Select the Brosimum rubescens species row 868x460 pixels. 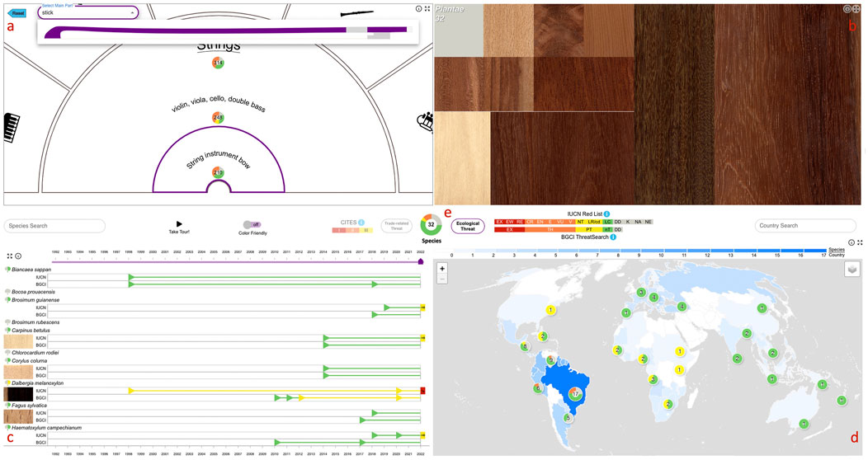(33, 322)
